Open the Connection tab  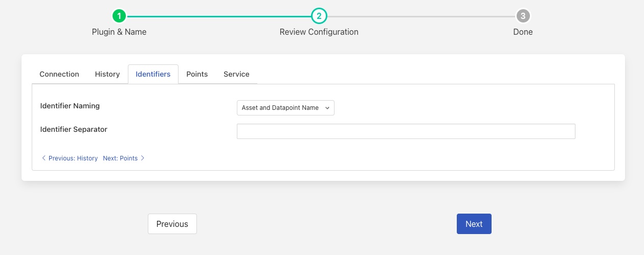click(x=59, y=74)
